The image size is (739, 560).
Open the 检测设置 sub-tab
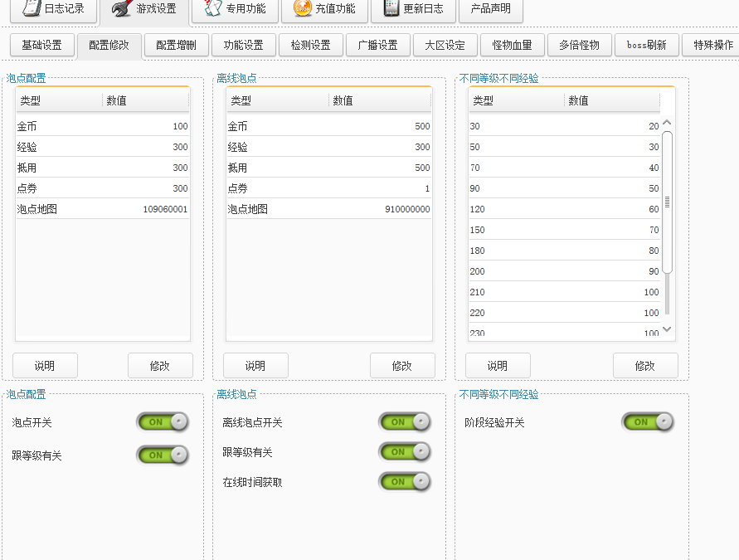[310, 46]
